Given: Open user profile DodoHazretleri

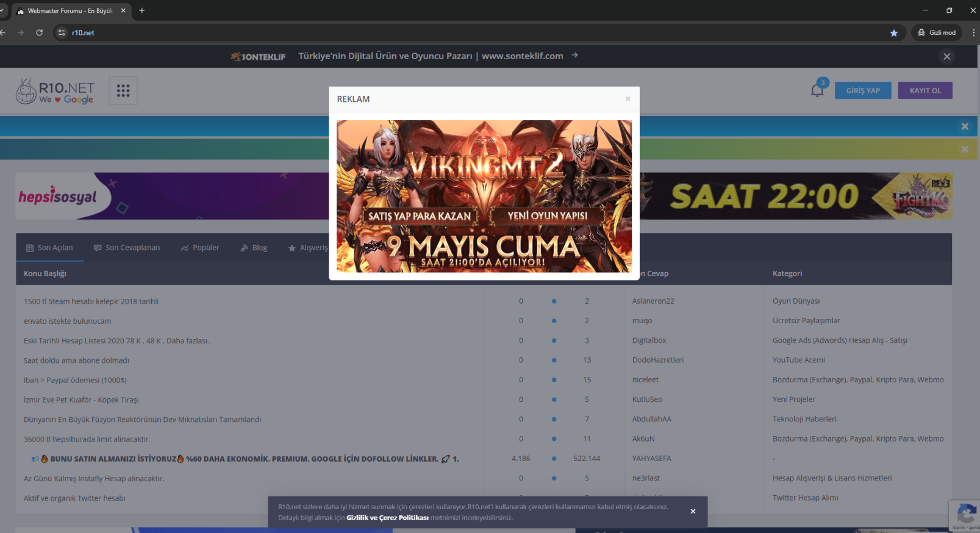Looking at the screenshot, I should (657, 360).
